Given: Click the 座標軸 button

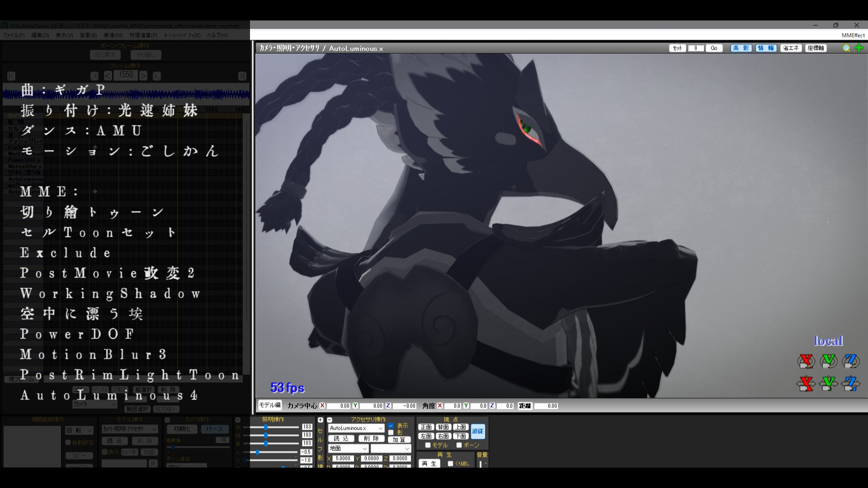Looking at the screenshot, I should pyautogui.click(x=816, y=48).
